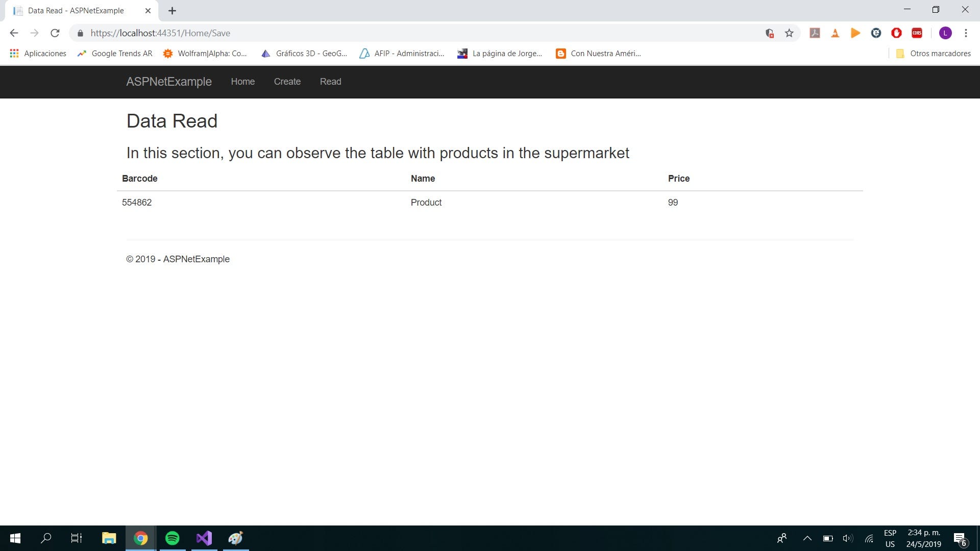Open Wolfram|Alpha bookmark
This screenshot has height=551, width=980.
point(205,54)
